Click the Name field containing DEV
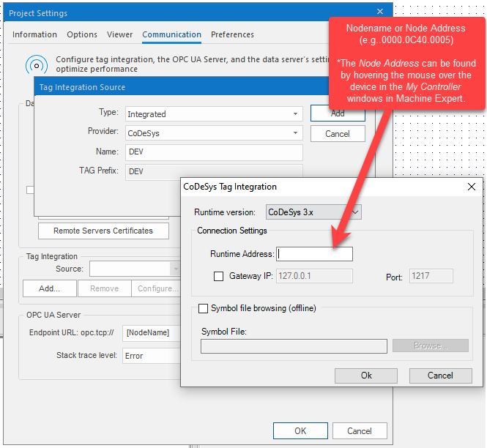The width and height of the screenshot is (487, 448). 214,152
